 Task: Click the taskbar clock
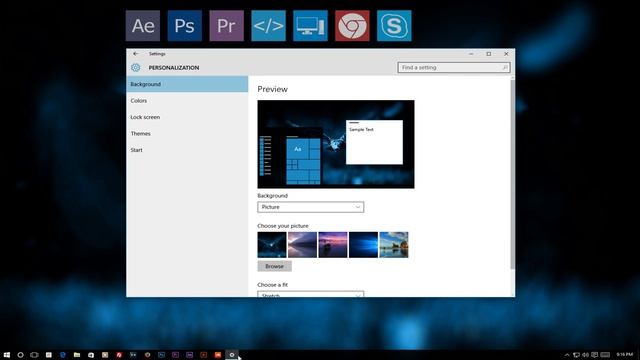click(625, 355)
